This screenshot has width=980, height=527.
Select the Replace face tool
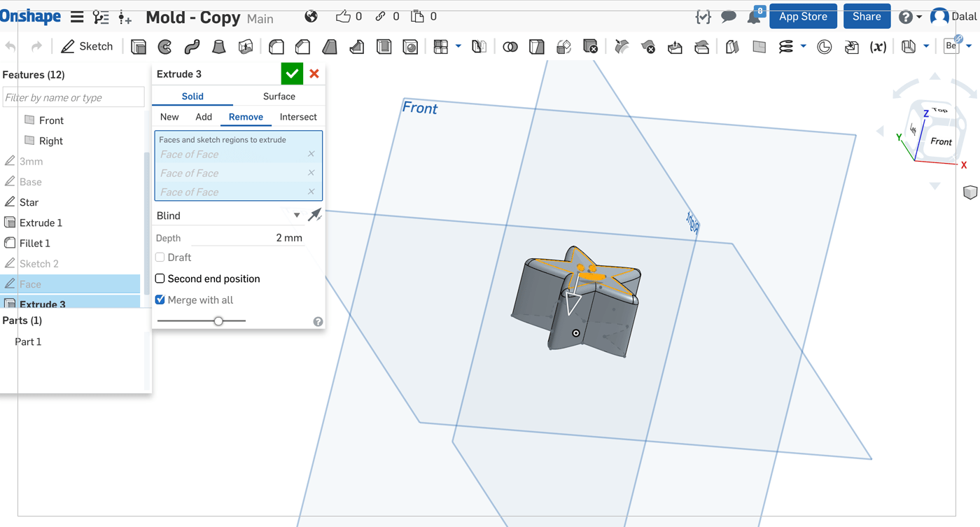click(701, 47)
